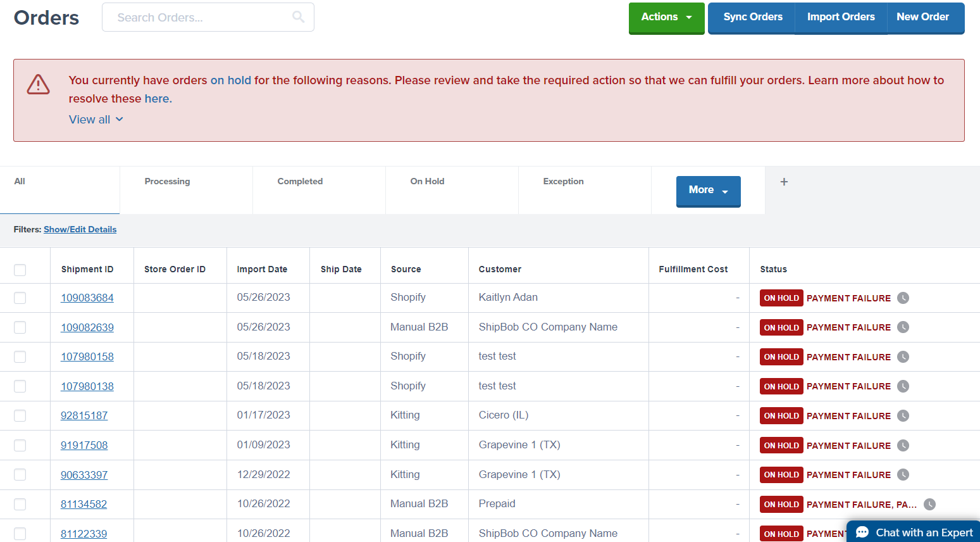Open the on hold link in alert
Viewport: 980px width, 542px height.
pyautogui.click(x=231, y=80)
